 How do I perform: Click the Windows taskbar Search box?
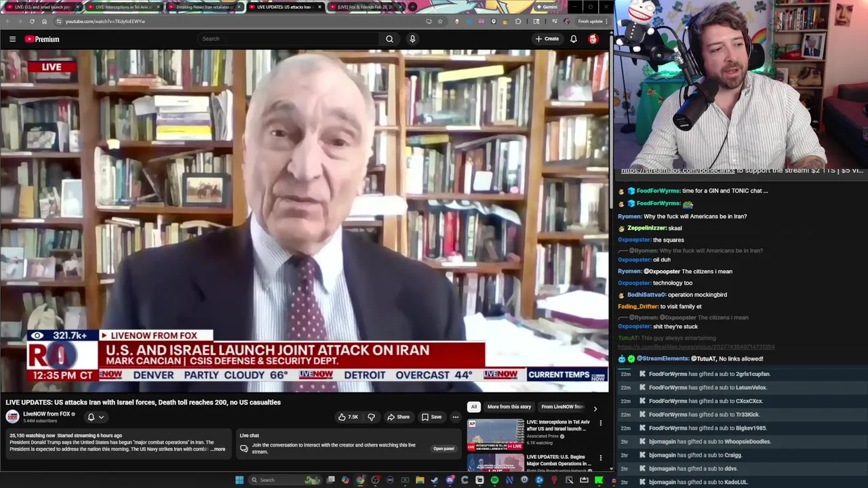tap(286, 480)
